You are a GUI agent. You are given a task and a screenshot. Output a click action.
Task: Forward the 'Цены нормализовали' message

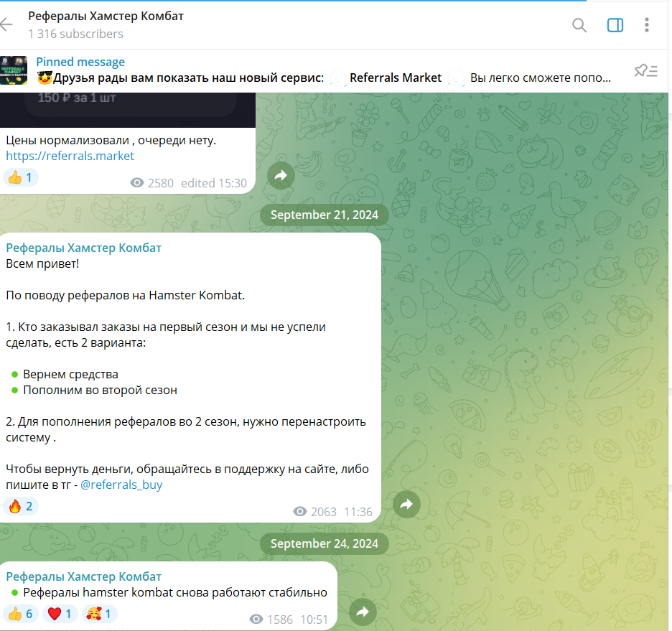[x=281, y=176]
